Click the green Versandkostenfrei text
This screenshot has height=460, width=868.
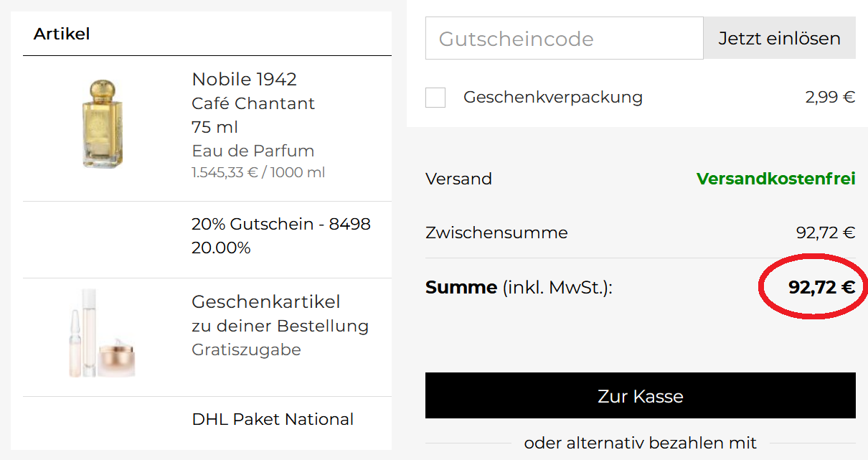775,179
